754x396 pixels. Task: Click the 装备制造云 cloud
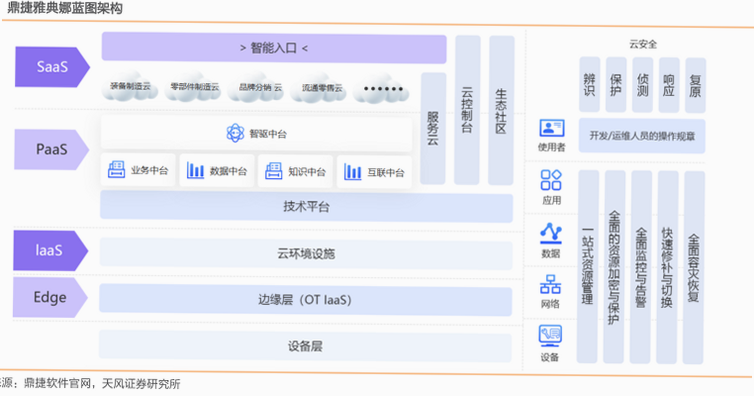[130, 87]
